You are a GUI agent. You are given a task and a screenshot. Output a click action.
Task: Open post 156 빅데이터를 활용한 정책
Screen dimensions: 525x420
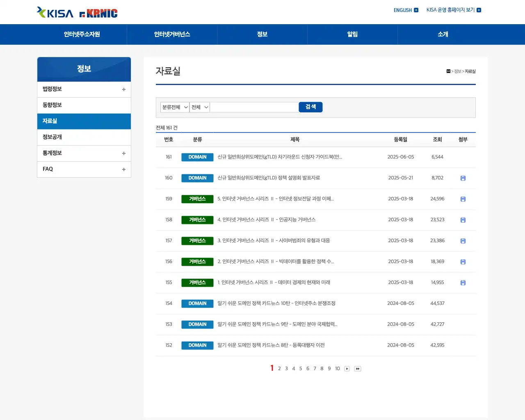pos(276,262)
